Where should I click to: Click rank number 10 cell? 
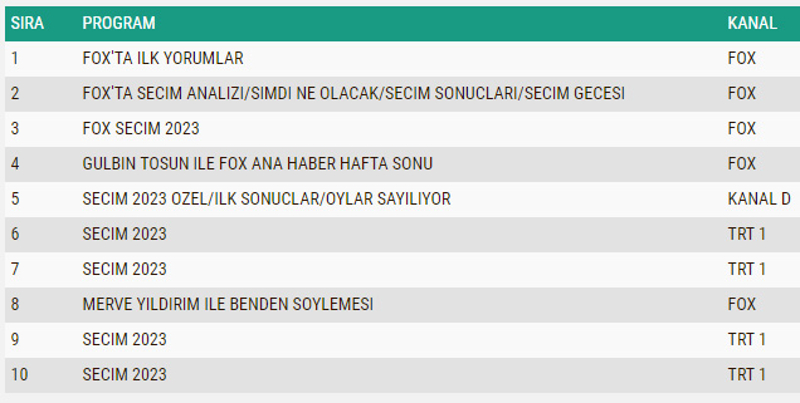tap(19, 375)
